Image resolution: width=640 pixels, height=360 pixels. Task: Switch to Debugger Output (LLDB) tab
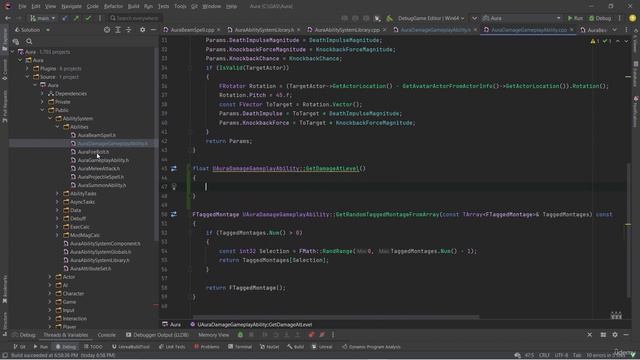(157, 335)
